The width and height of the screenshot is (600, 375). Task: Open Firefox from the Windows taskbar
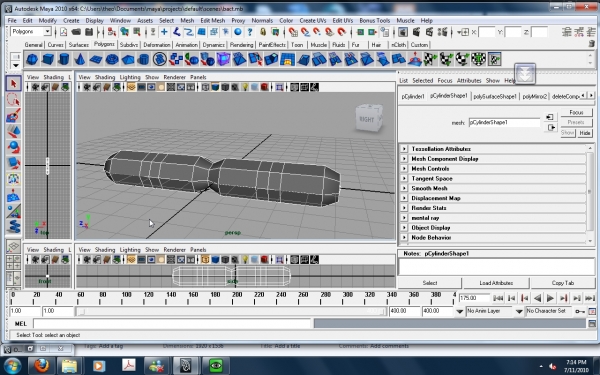click(41, 366)
